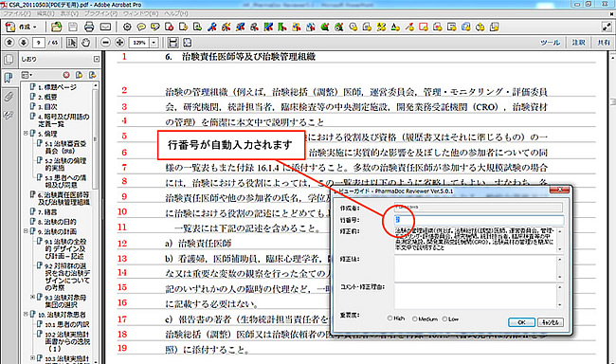Click the scrolling page display mode icon

(x=172, y=43)
